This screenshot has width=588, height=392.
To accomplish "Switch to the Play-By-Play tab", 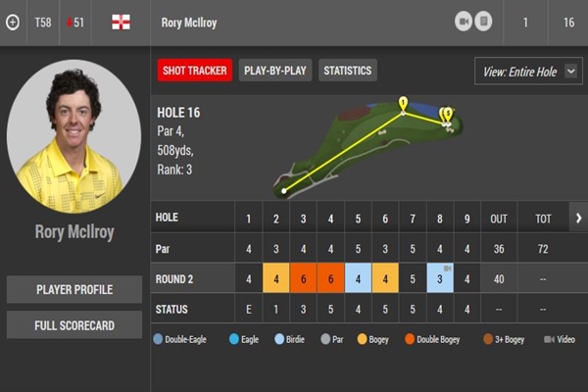I will click(x=275, y=71).
